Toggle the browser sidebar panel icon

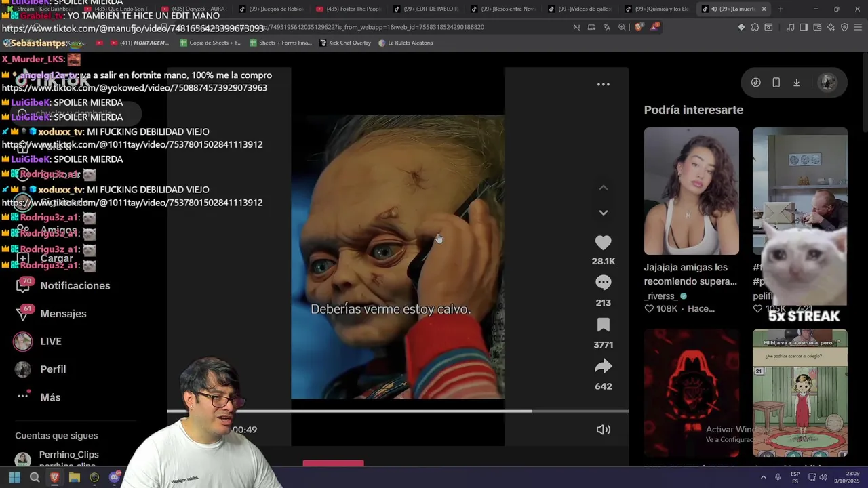pos(804,27)
